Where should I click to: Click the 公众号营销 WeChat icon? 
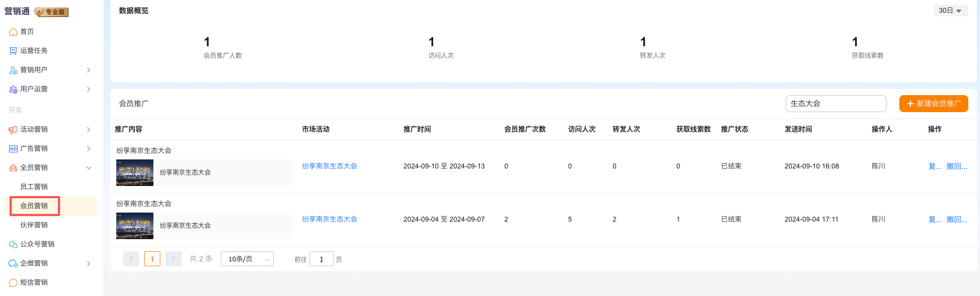pyautogui.click(x=13, y=244)
